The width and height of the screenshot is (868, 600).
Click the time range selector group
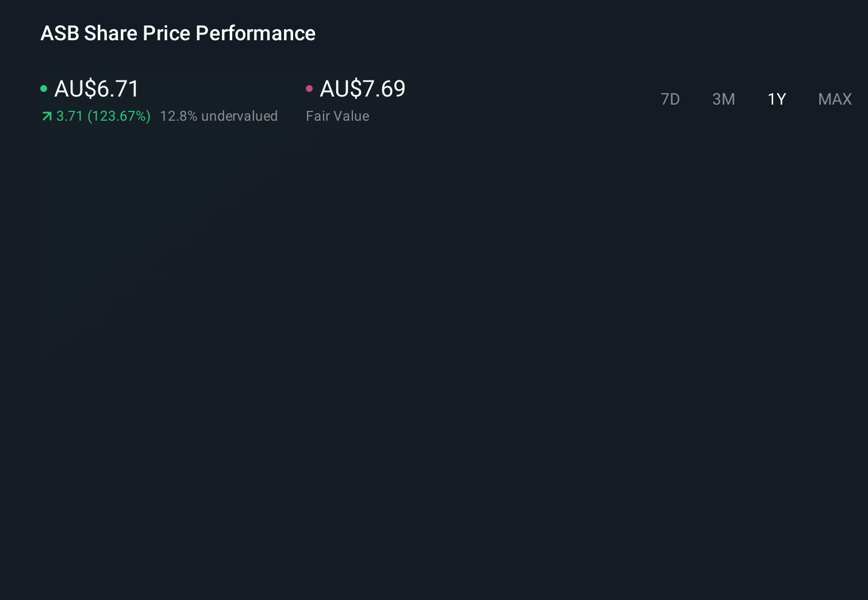point(753,99)
